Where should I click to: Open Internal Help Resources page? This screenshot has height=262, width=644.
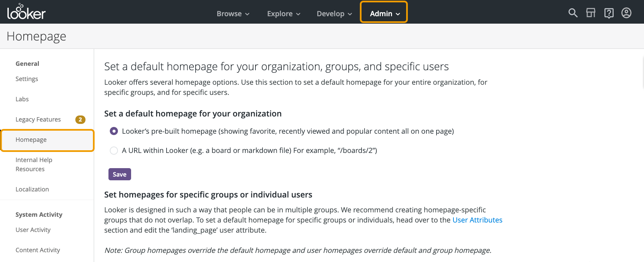(x=34, y=164)
